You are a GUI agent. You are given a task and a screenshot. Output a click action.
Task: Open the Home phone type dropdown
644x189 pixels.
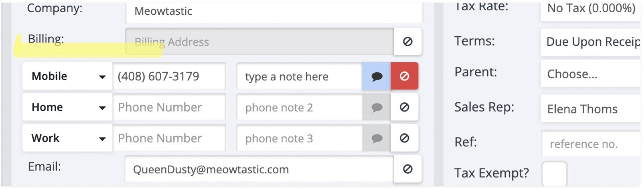[x=67, y=107]
